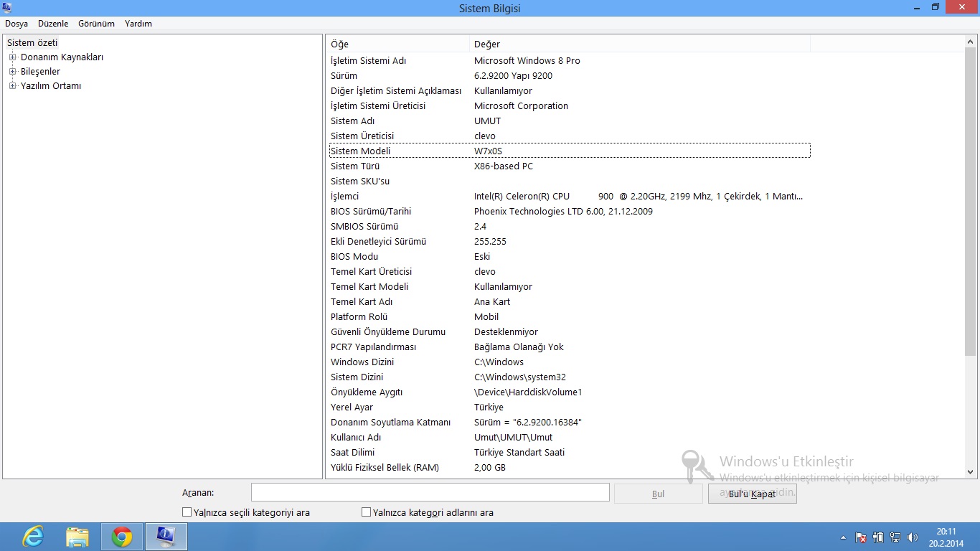Select the BIOS Modu row
980x551 pixels.
click(570, 257)
